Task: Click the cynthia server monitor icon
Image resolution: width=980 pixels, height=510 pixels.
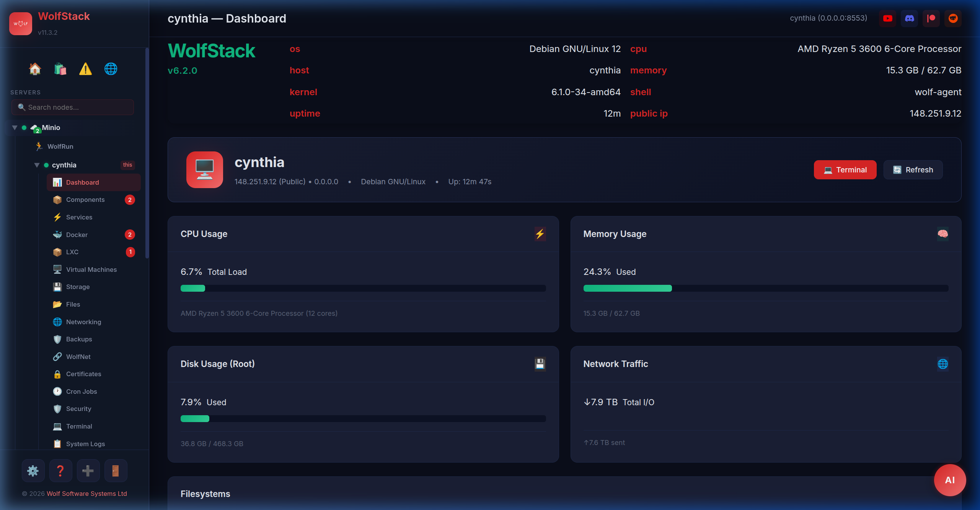Action: click(x=205, y=170)
